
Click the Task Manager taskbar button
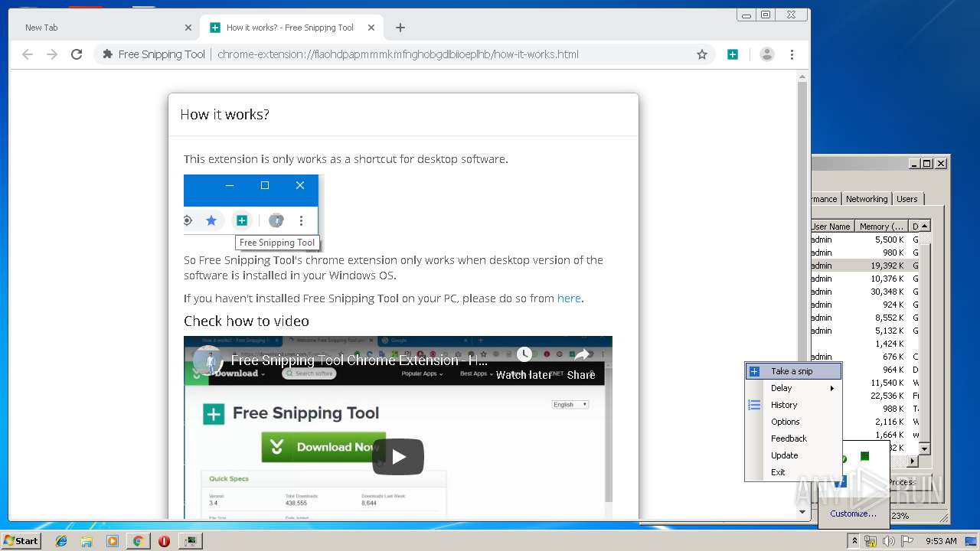pyautogui.click(x=190, y=541)
